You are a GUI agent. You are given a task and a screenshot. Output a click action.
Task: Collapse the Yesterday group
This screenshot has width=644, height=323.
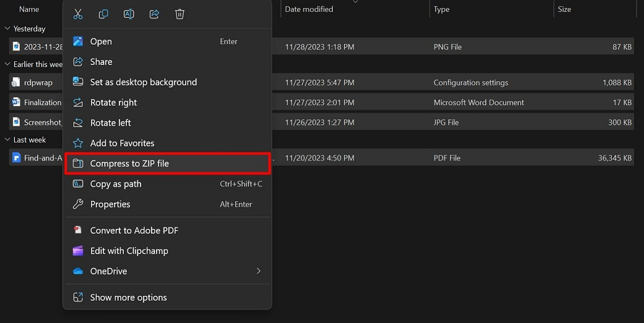tap(7, 28)
